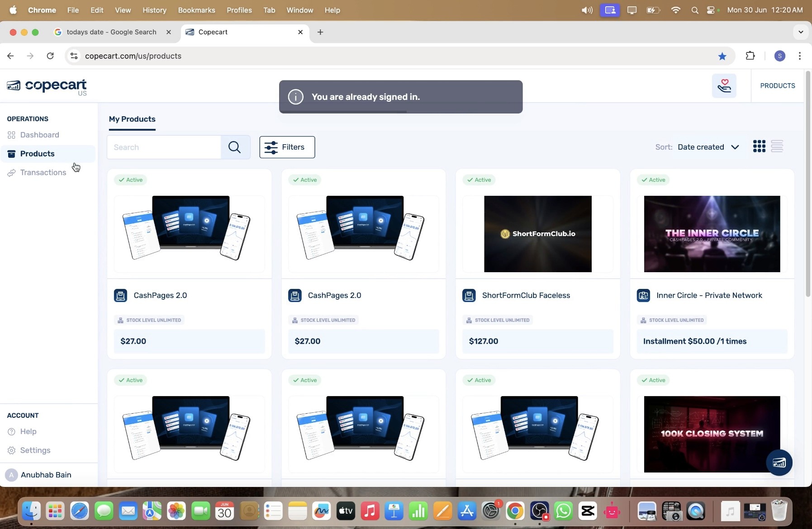The height and width of the screenshot is (529, 812).
Task: Click the page vertical scrollbar
Action: 807,184
